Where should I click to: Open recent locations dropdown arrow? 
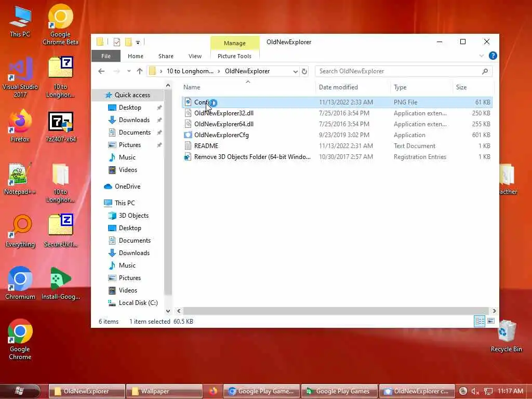coord(129,71)
